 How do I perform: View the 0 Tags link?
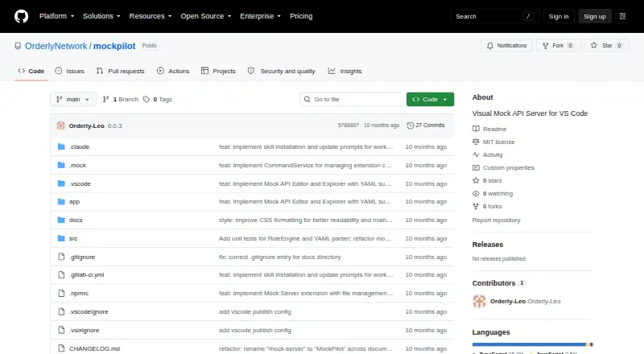coord(158,100)
